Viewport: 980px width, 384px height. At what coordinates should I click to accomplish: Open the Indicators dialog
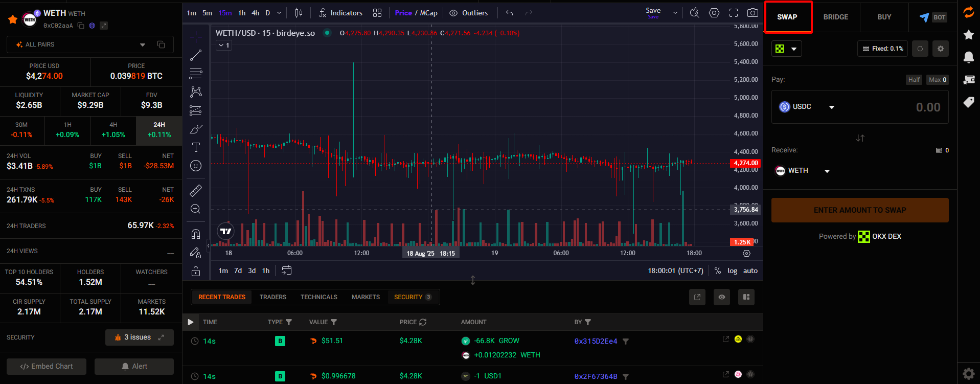(x=340, y=13)
